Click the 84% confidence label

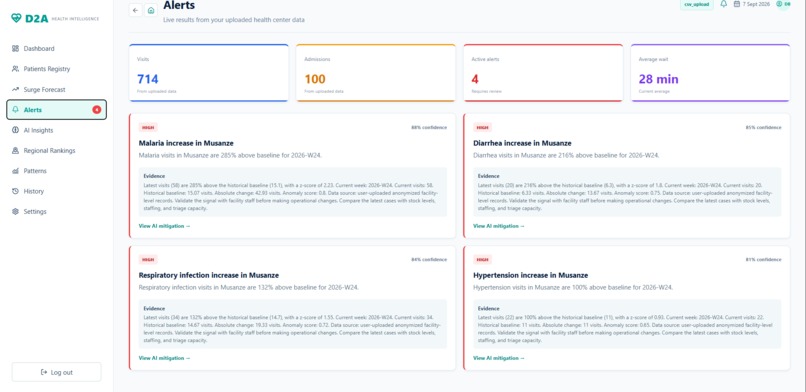(x=429, y=259)
